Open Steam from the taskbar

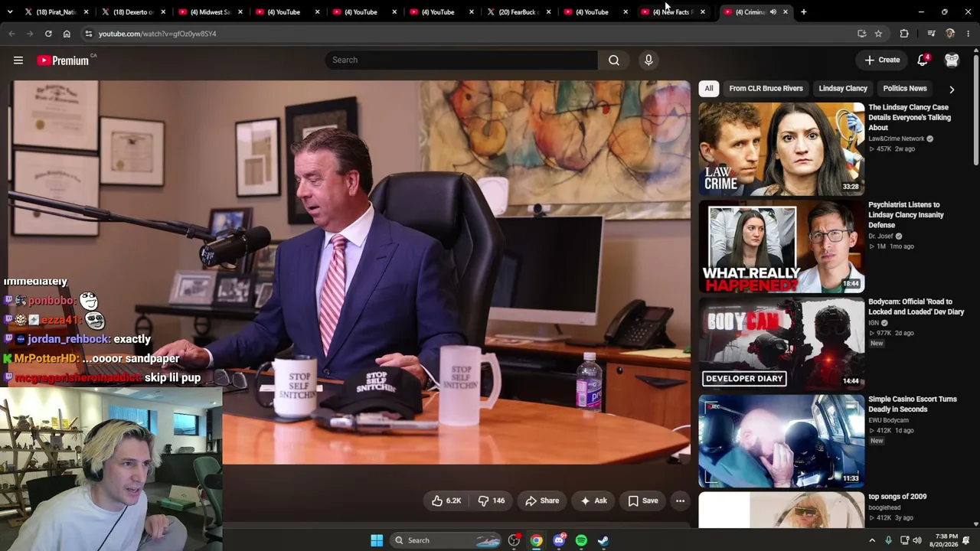[x=603, y=540]
